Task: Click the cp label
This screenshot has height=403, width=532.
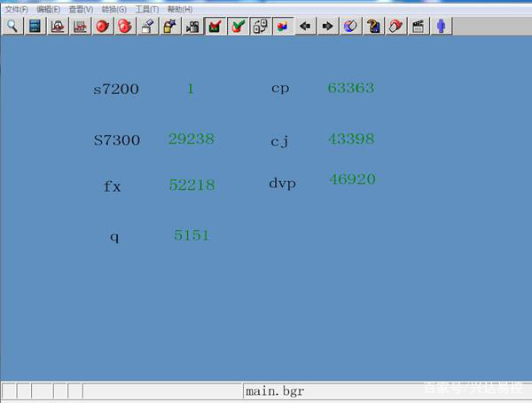Action: 280,89
